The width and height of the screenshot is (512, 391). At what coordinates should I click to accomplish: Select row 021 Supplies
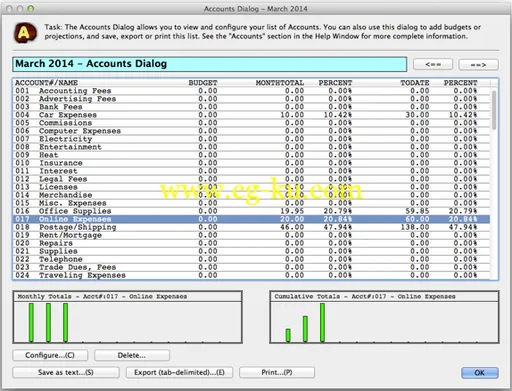point(252,251)
